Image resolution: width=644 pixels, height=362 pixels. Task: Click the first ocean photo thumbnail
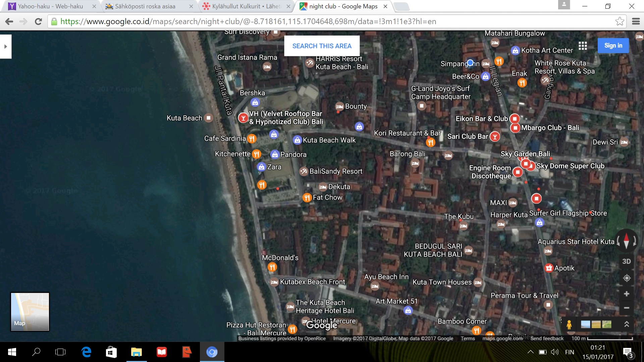click(x=585, y=324)
